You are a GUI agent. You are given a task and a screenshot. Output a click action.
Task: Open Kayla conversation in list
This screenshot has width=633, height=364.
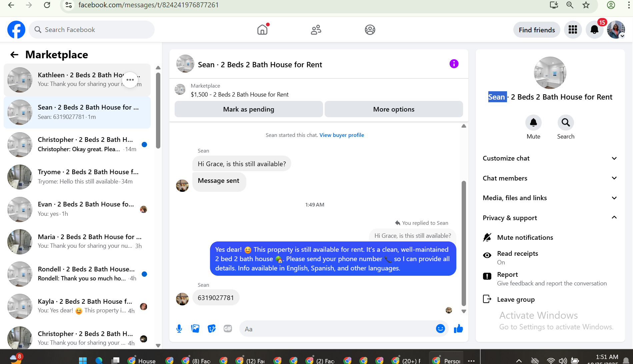pos(77,306)
